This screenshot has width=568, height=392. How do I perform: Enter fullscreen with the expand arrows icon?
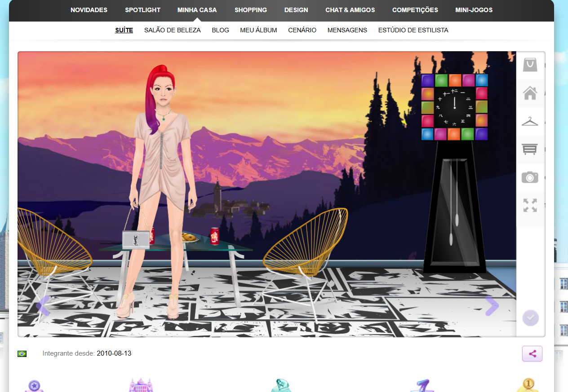pos(530,205)
